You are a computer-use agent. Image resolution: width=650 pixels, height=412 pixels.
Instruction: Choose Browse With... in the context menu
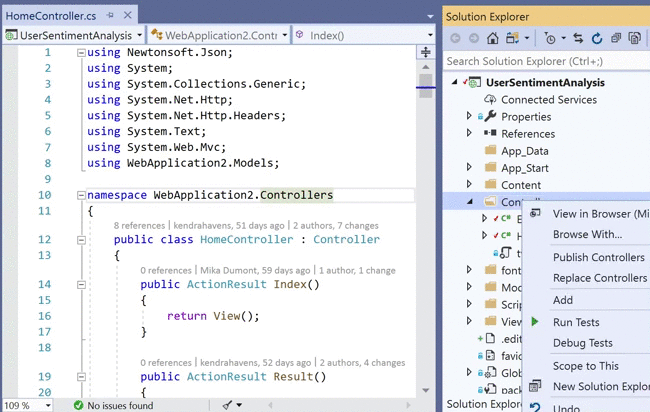pos(587,234)
